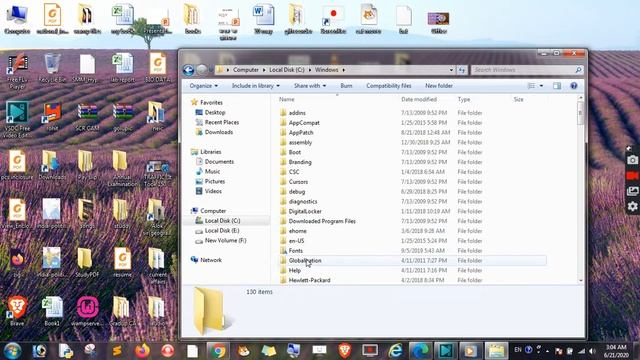
Task: Sort by the Name column header
Action: click(287, 99)
